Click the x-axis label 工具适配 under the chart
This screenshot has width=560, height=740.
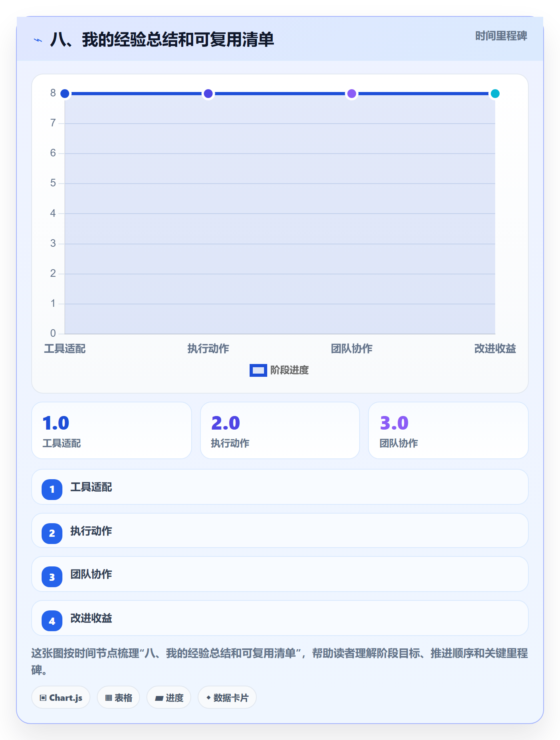tap(65, 349)
